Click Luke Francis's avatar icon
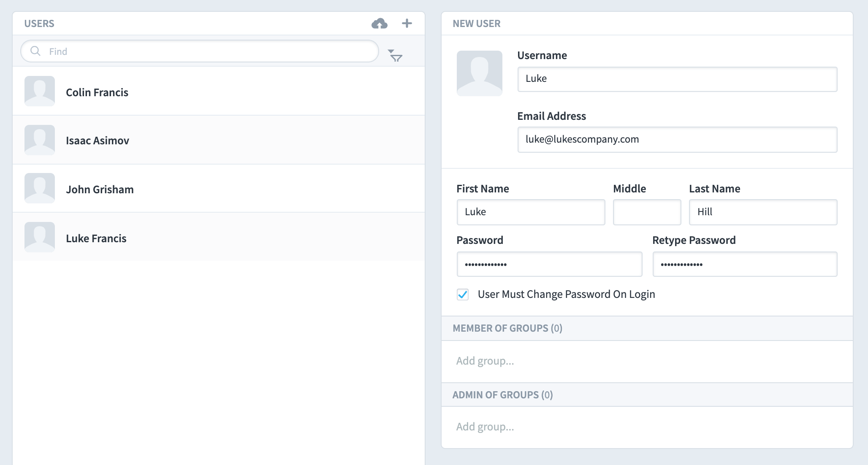 [39, 237]
